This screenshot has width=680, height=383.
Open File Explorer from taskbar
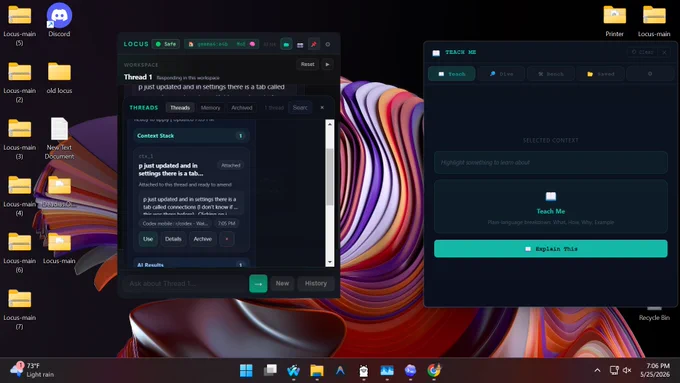(x=317, y=370)
